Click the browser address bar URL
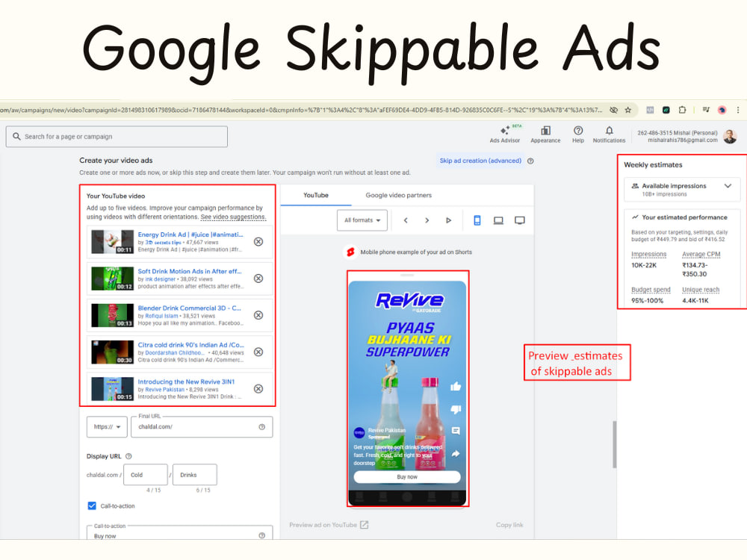This screenshot has width=747, height=560. coord(302,110)
